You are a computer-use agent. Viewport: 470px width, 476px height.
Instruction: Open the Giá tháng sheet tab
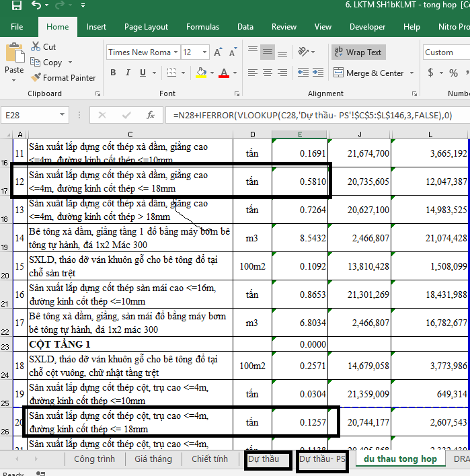[x=153, y=459]
